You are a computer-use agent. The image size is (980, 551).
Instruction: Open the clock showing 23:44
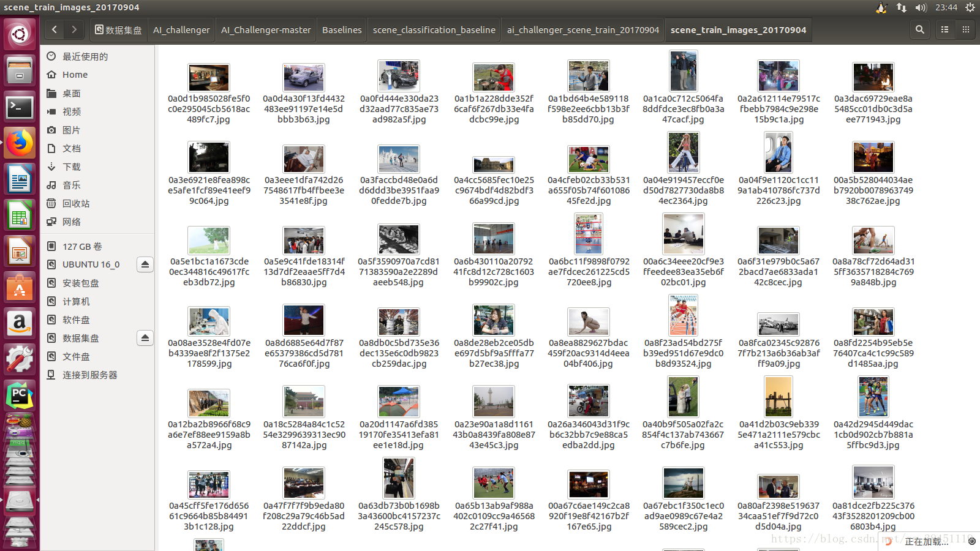(x=946, y=7)
